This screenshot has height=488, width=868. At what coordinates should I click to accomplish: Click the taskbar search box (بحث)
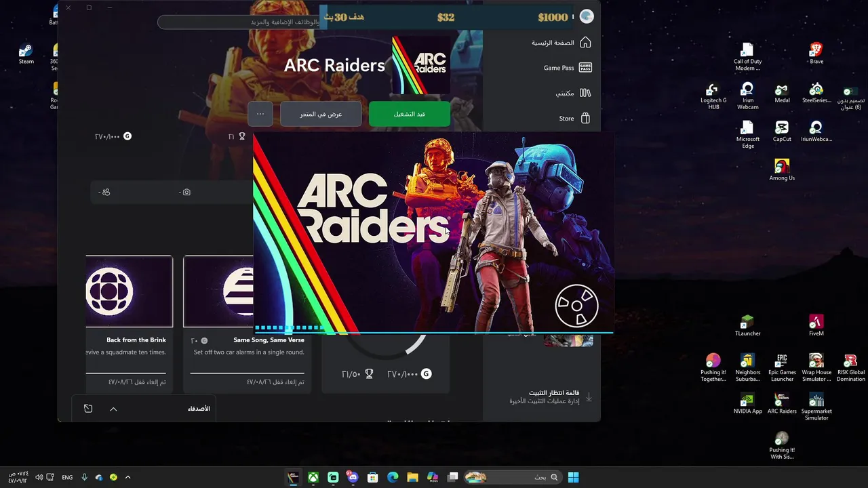point(513,477)
